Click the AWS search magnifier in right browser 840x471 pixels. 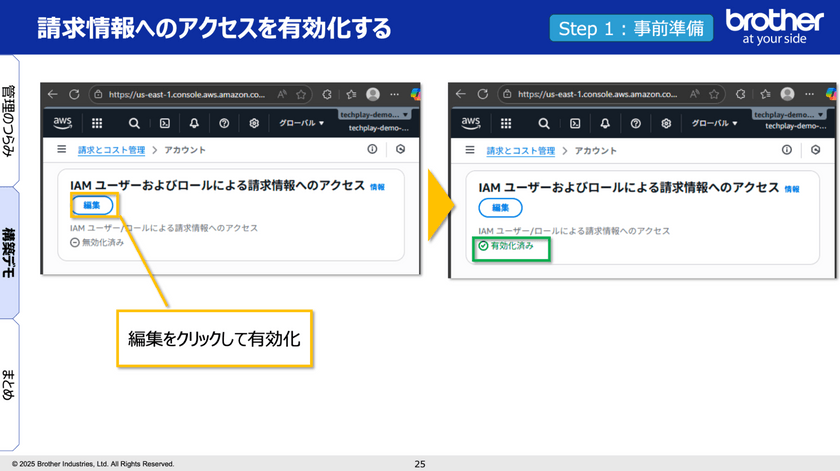click(x=543, y=123)
